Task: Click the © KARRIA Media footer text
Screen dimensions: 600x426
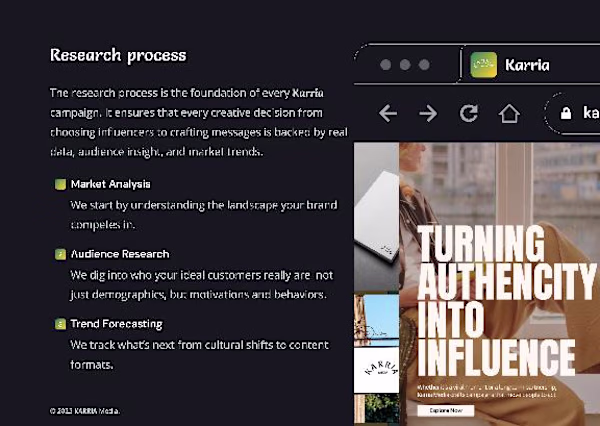Action: [x=85, y=411]
